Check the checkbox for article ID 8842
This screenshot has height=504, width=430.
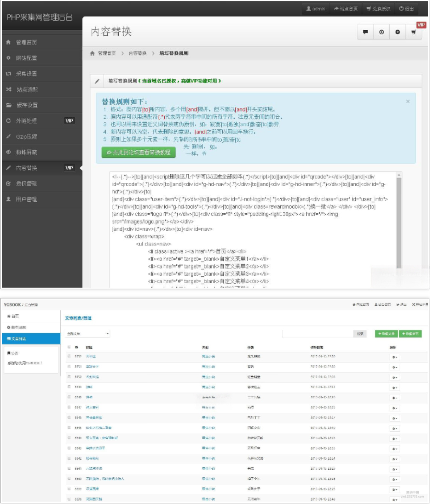tap(69, 458)
